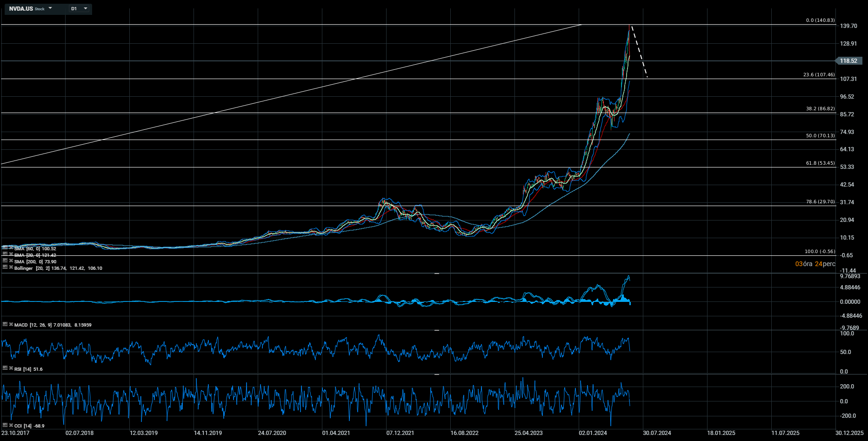Click the 23.10.2017 date on time axis

[x=15, y=433]
